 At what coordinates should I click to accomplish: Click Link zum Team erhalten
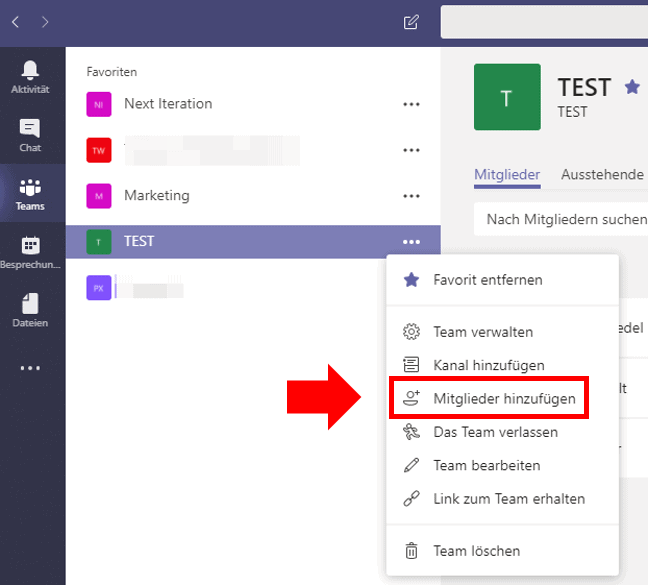pyautogui.click(x=508, y=498)
